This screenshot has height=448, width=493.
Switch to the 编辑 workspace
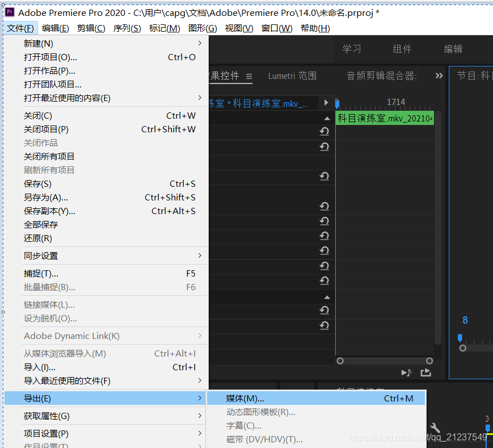pyautogui.click(x=453, y=49)
